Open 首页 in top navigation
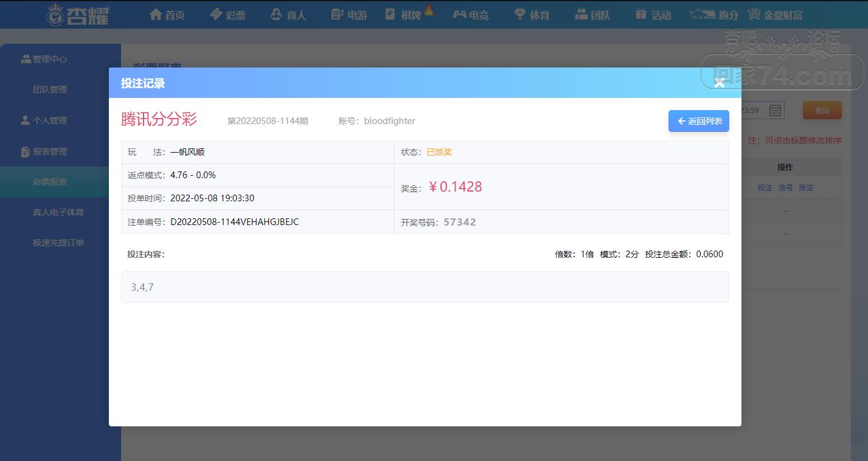This screenshot has height=461, width=868. tap(175, 15)
